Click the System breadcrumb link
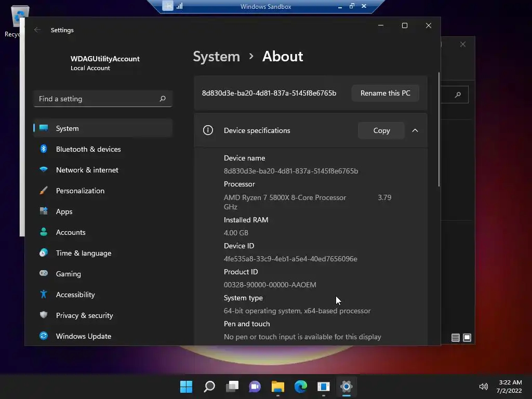The image size is (532, 399). 217,56
